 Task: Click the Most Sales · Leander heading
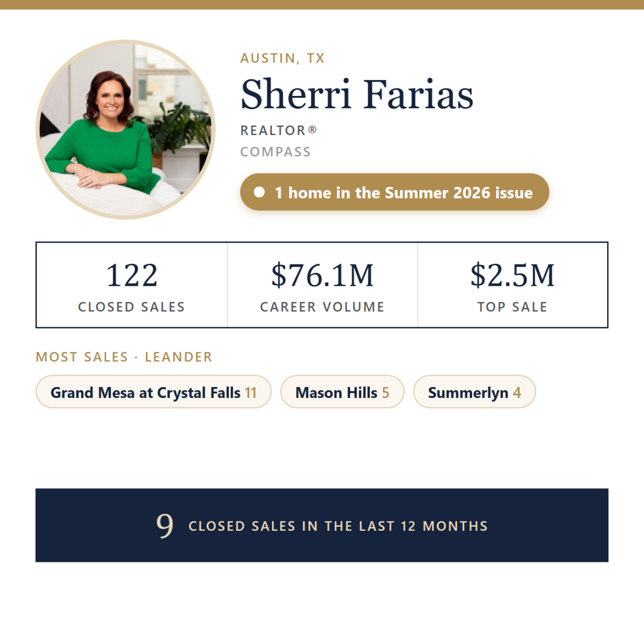pos(124,357)
